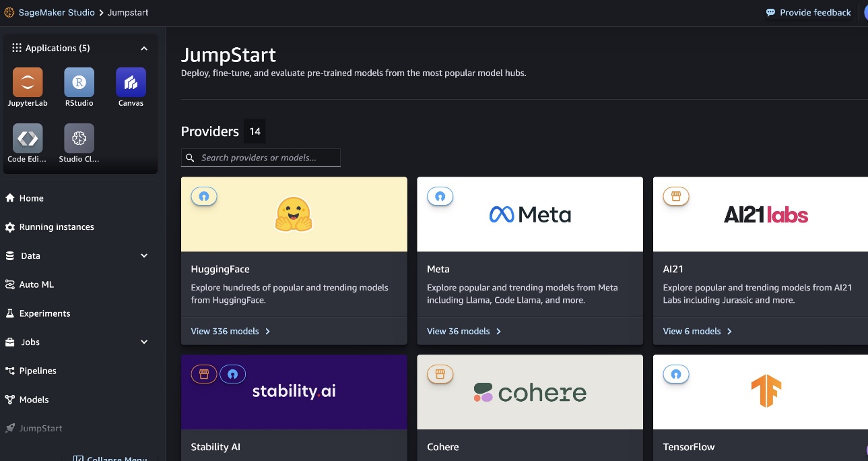Click the blue badge on Stability AI card
The image size is (868, 461).
[232, 374]
